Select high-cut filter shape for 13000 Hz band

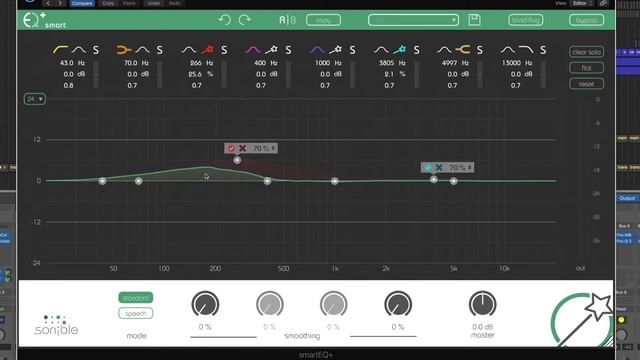coord(526,50)
